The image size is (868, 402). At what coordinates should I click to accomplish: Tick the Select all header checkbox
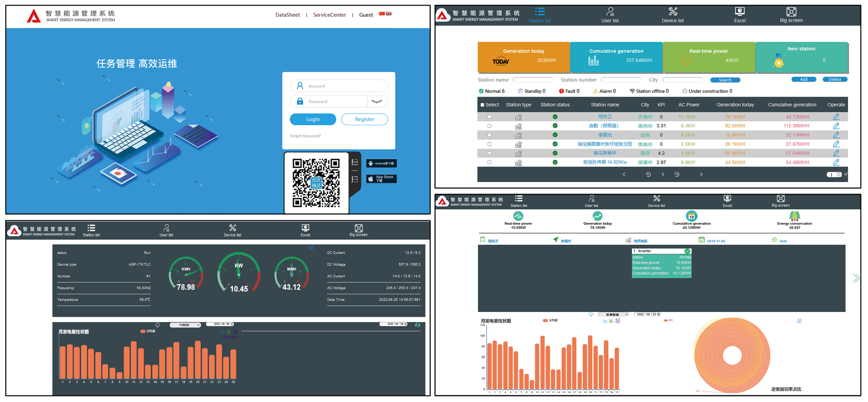pyautogui.click(x=482, y=105)
